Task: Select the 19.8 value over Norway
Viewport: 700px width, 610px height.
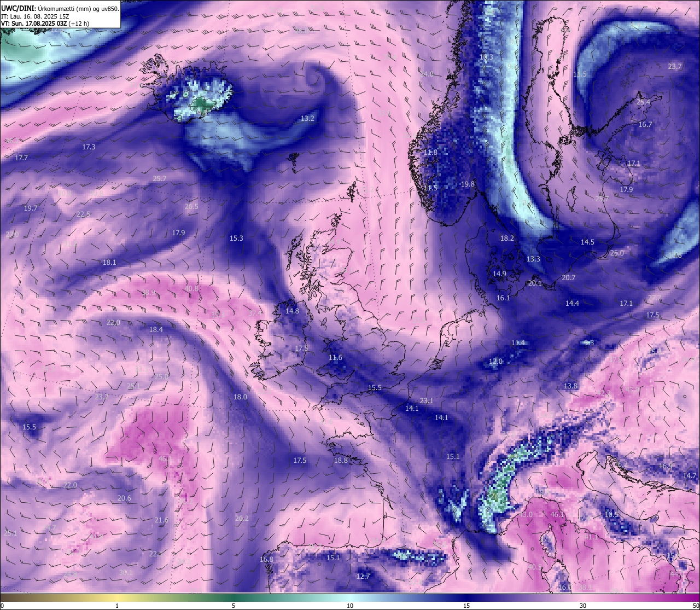Action: tap(468, 184)
